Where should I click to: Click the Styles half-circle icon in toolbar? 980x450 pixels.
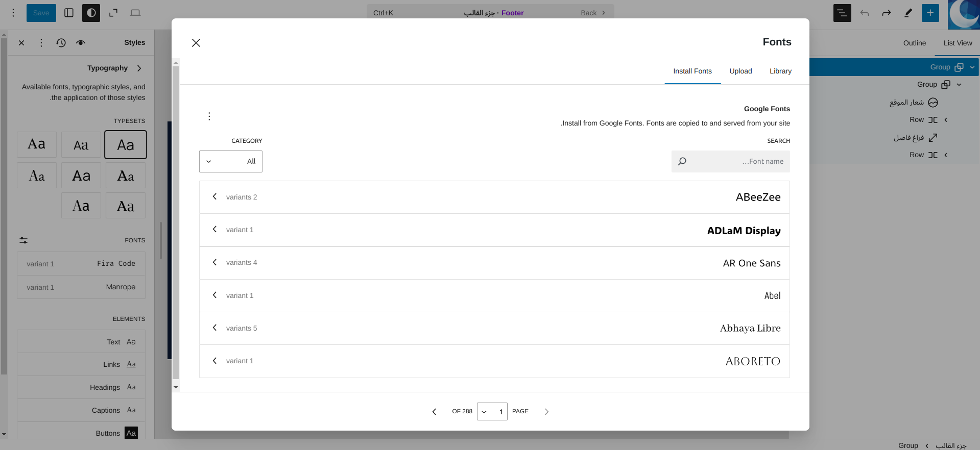point(91,13)
